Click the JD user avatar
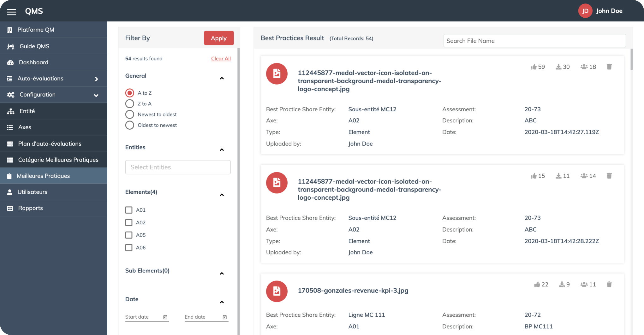 (x=585, y=11)
